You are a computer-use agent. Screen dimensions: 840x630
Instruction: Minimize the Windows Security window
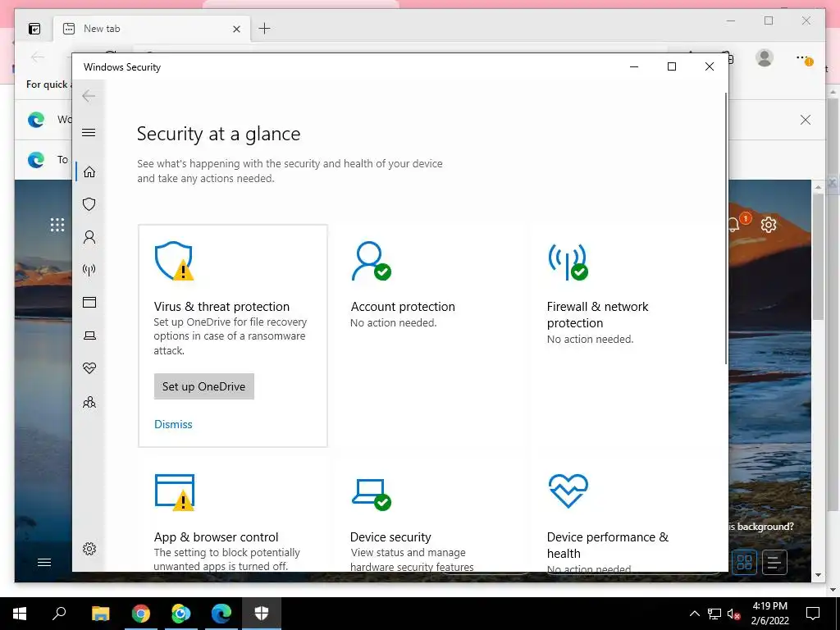pos(634,66)
